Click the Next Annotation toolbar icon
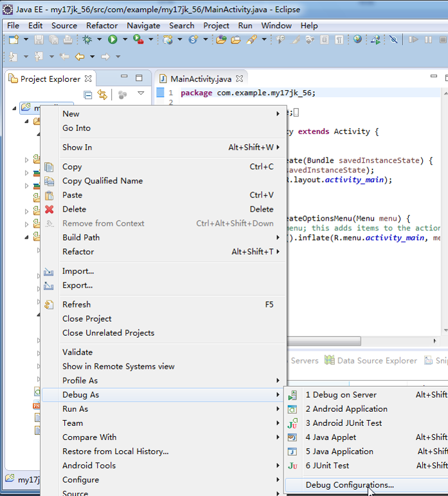448x496 pixels. (13, 57)
